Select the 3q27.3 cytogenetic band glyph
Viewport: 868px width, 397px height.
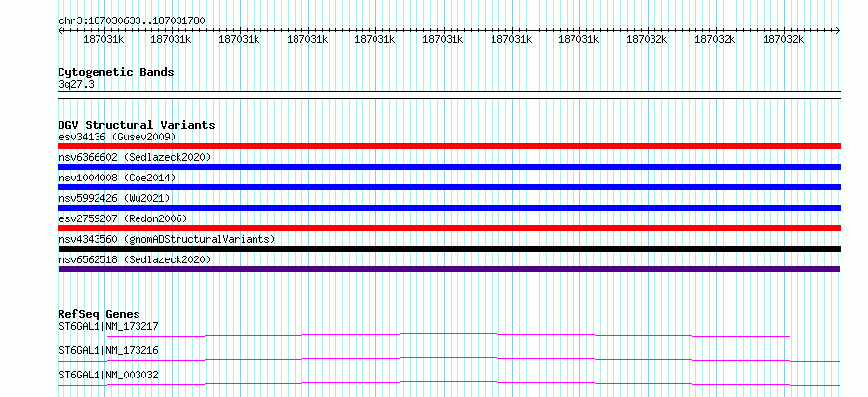pyautogui.click(x=449, y=95)
